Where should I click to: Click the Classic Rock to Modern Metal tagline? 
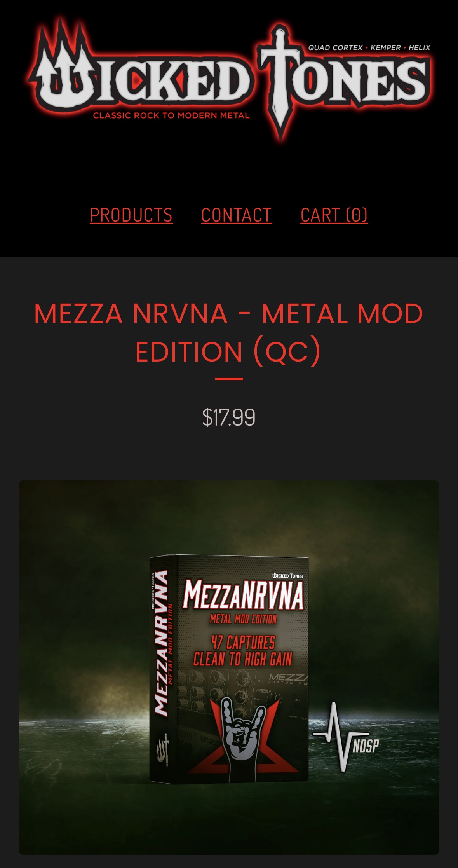coord(171,115)
